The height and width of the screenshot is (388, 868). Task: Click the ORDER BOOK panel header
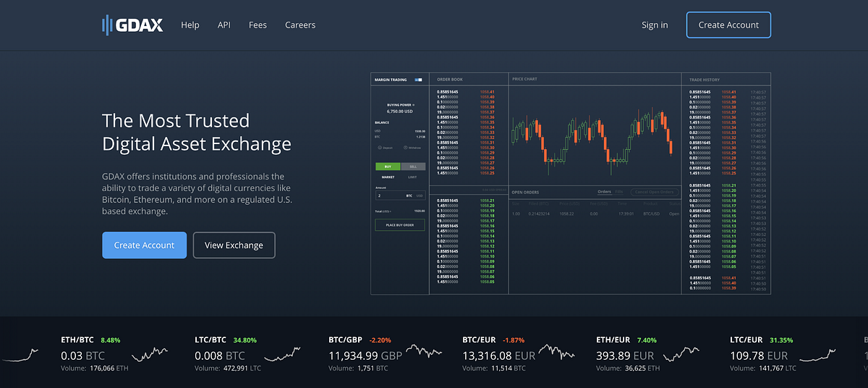tap(450, 80)
